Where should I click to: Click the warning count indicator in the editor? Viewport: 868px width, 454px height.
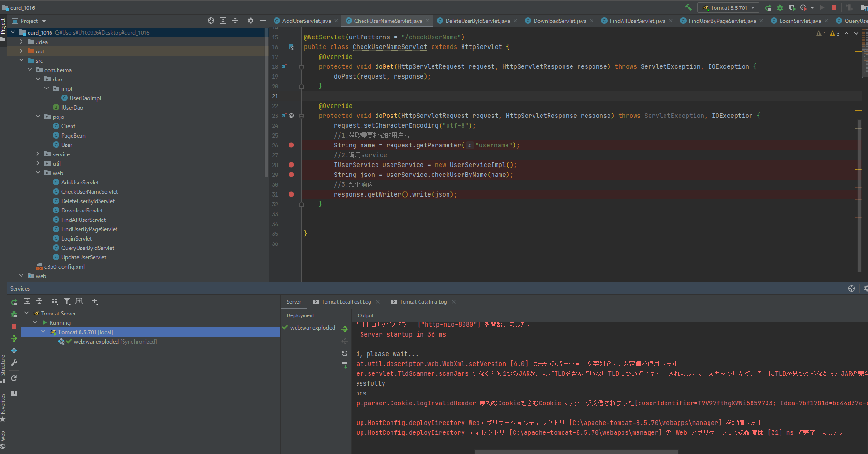tap(828, 33)
